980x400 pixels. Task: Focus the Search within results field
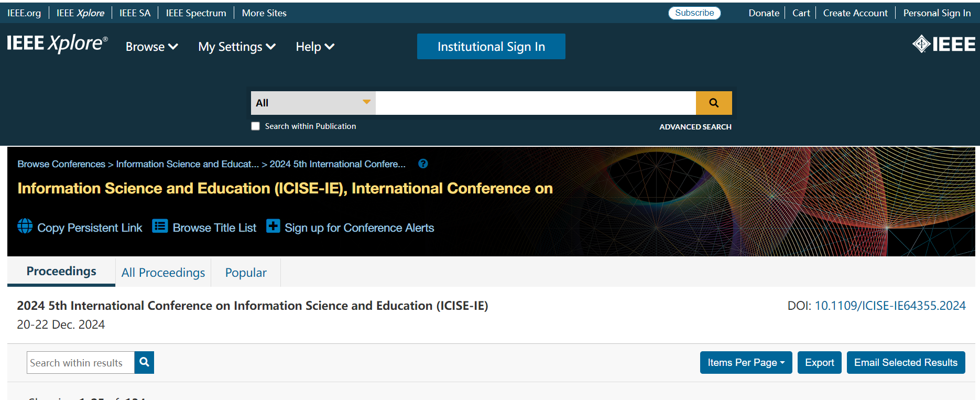point(81,362)
